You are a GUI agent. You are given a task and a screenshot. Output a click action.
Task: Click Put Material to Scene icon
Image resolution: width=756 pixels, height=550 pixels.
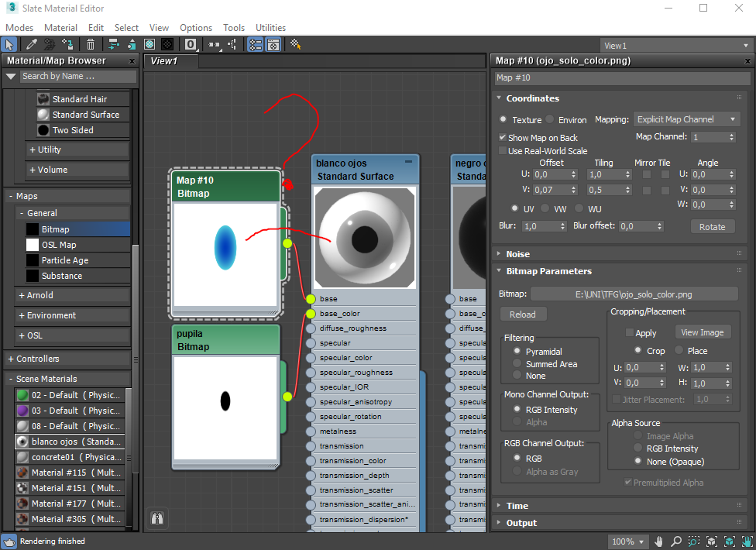pos(49,45)
